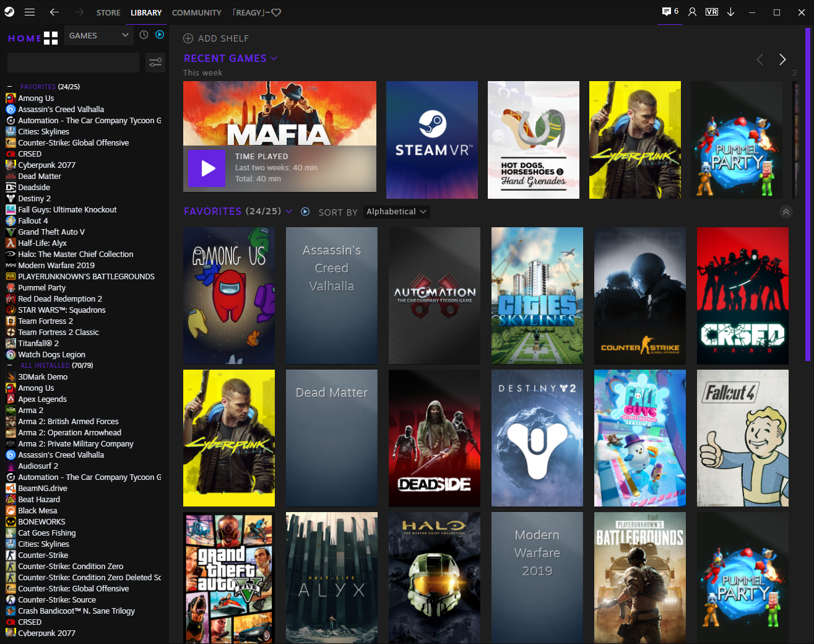Open Hot Dogs Horseshoes Hand Grenades tile
814x644 pixels.
click(x=534, y=140)
